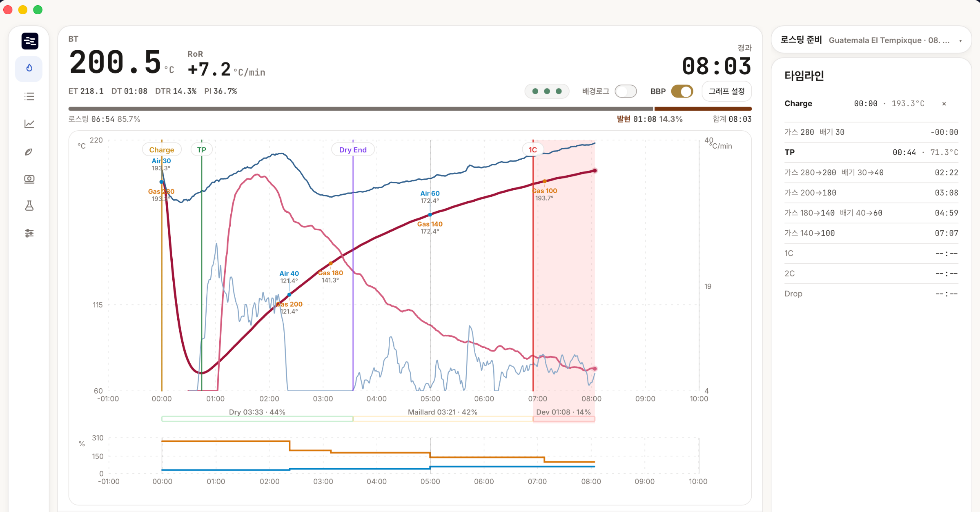The width and height of the screenshot is (980, 512).
Task: Click the Gas 140 annotation on chart
Action: [430, 224]
